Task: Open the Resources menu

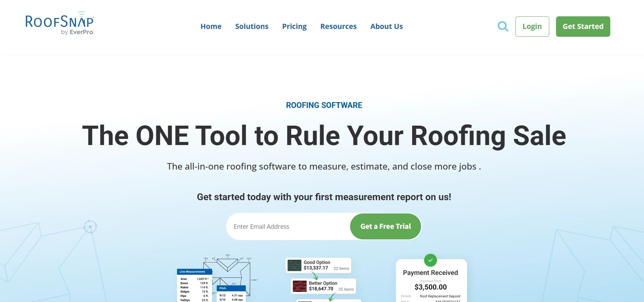Action: 339,27
